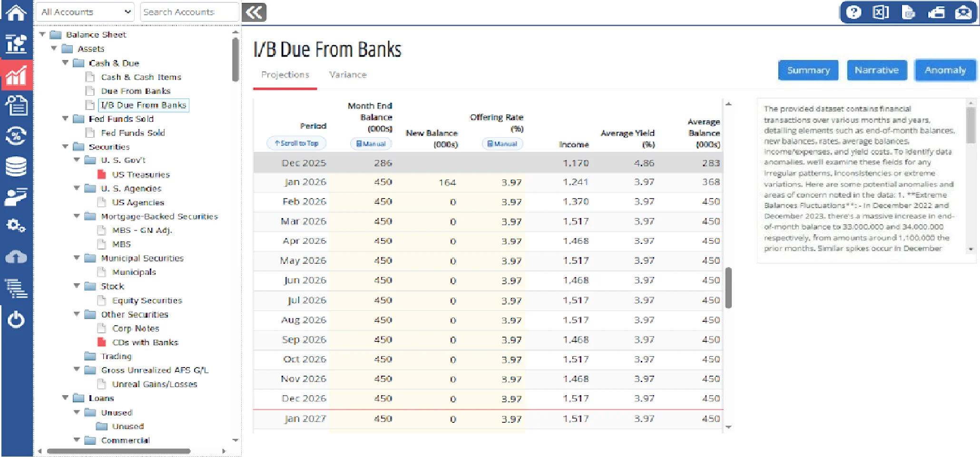
Task: Open the settings gears sidebar icon
Action: (16, 226)
